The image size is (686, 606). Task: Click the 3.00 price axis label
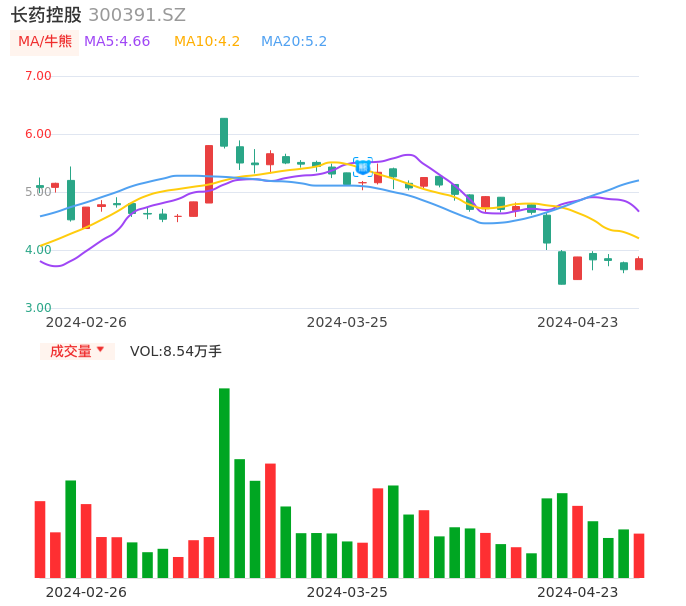coord(38,308)
